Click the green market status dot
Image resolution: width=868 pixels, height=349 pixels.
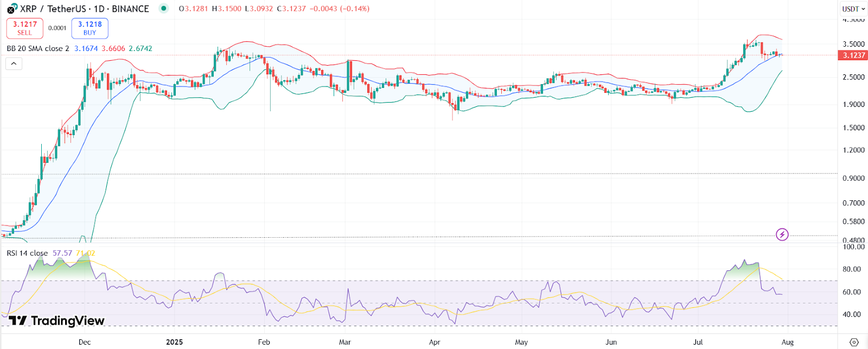click(164, 8)
